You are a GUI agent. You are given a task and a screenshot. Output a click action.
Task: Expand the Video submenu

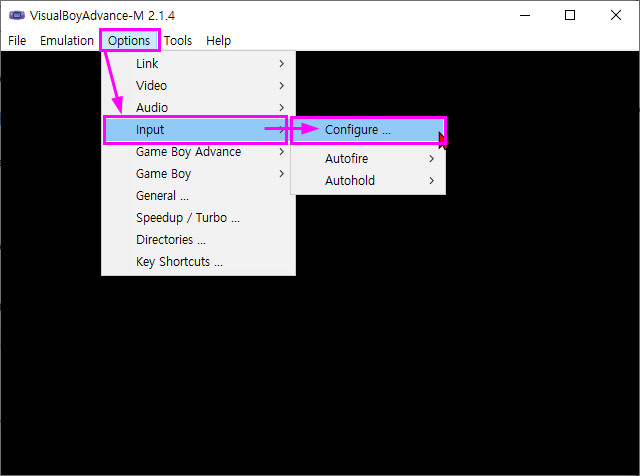[x=198, y=86]
